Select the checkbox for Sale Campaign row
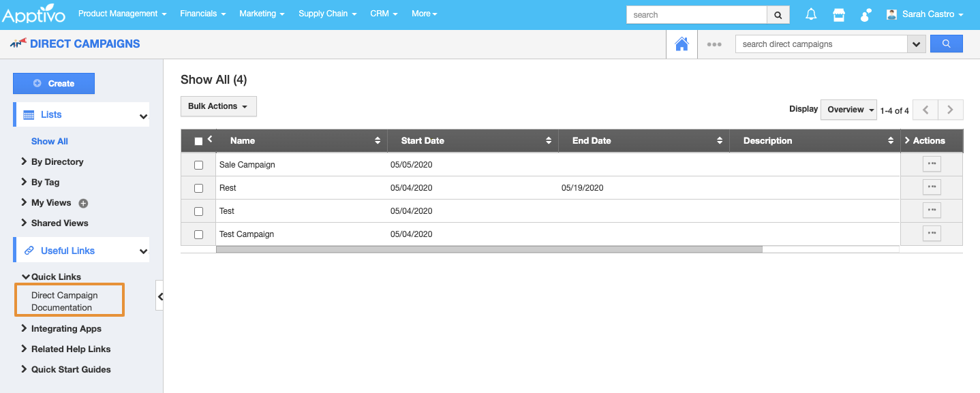The image size is (980, 393). coord(198,165)
